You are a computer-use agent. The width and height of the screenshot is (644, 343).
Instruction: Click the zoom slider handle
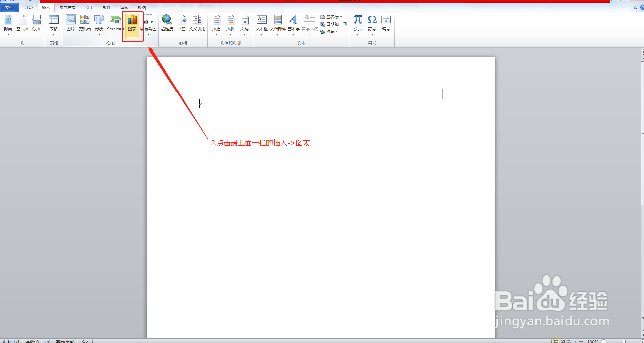pos(624,341)
